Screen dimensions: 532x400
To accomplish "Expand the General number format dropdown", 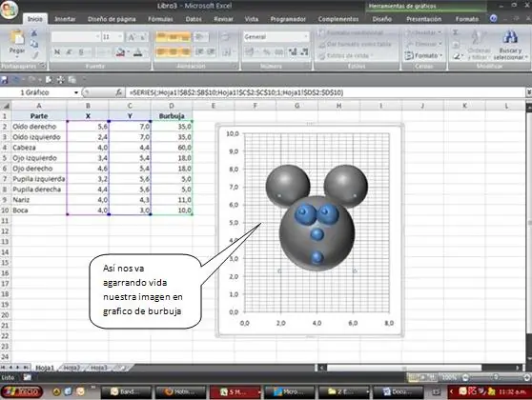I will click(306, 36).
